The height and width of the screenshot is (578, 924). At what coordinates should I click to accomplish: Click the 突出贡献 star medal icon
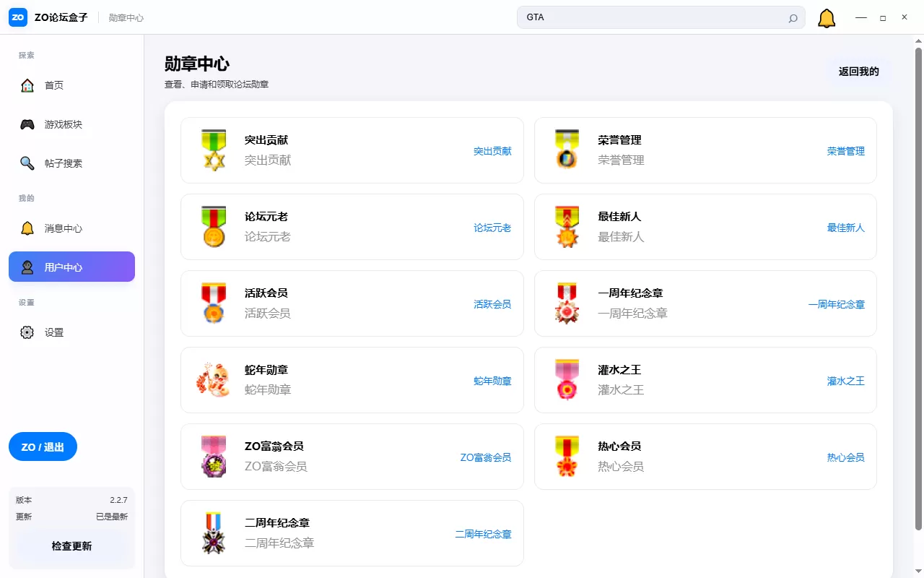point(214,150)
